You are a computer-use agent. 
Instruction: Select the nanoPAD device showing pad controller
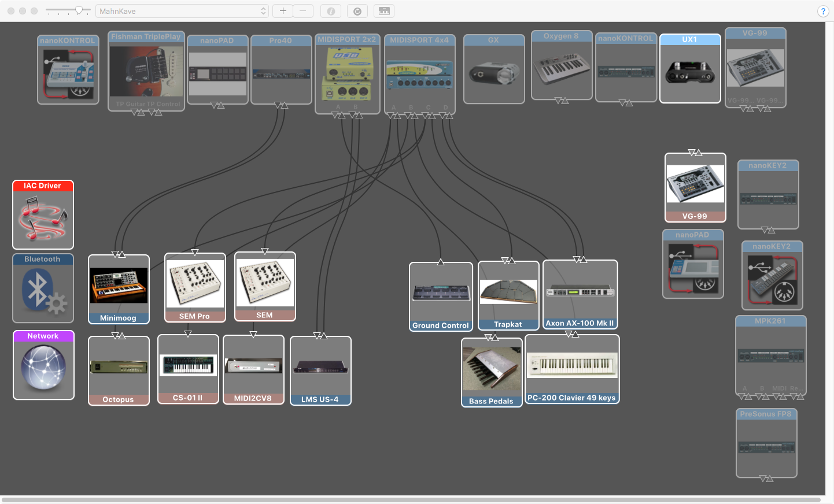(217, 69)
